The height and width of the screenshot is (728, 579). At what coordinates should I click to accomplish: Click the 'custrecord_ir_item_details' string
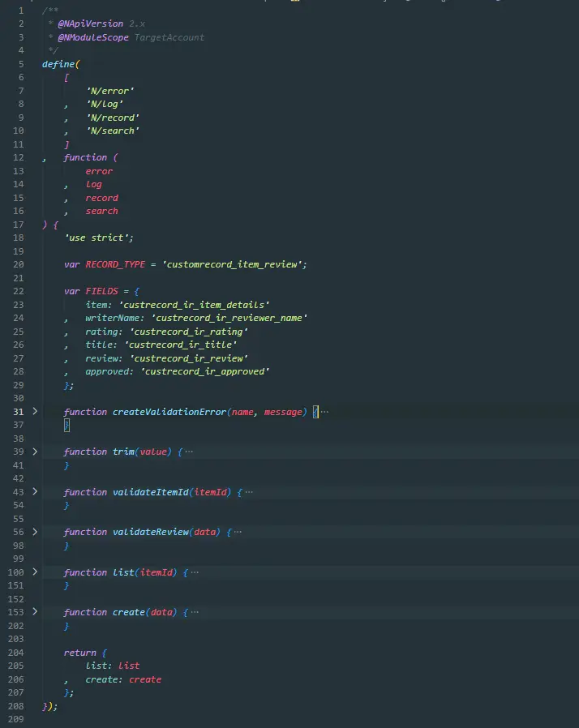point(195,305)
